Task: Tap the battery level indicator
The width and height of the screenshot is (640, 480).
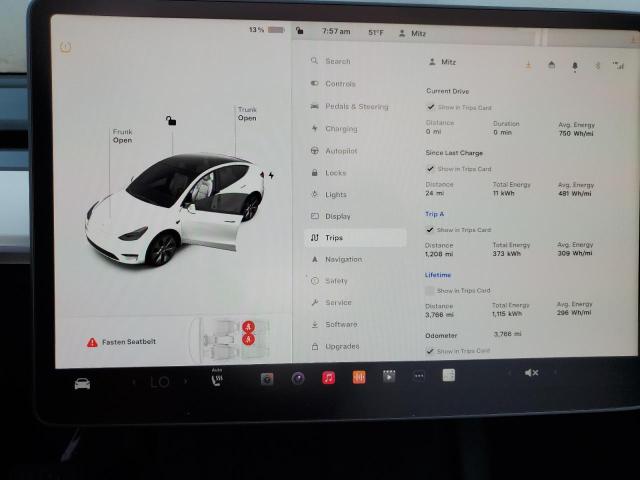Action: 267,30
